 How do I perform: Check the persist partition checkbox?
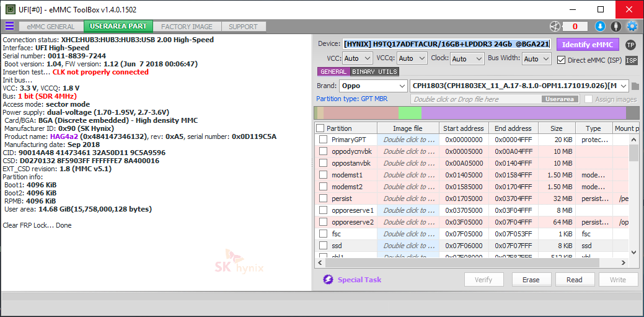323,199
